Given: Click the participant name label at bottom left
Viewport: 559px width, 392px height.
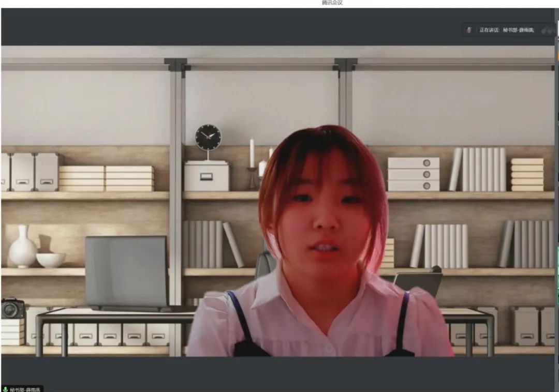Looking at the screenshot, I should (26, 389).
